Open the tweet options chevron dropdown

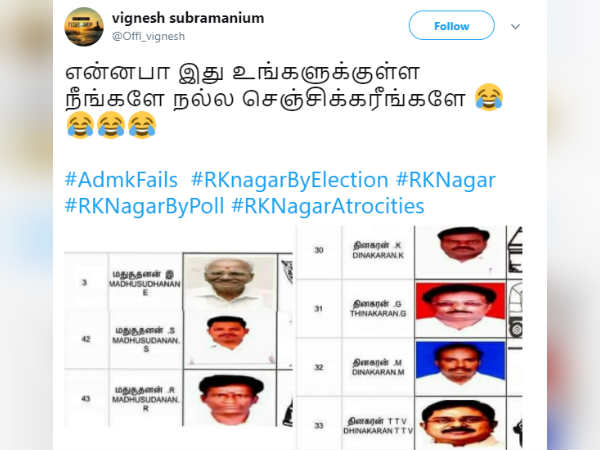tap(515, 26)
